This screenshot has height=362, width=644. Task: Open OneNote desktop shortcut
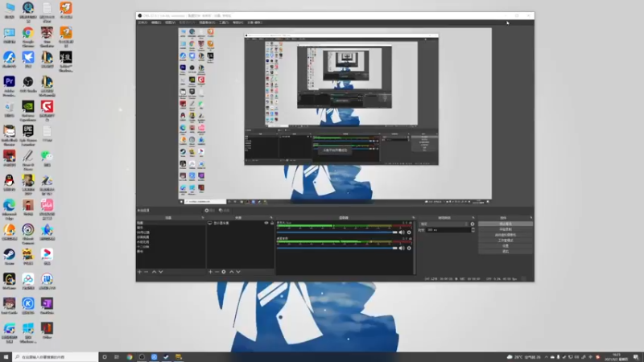point(47,306)
